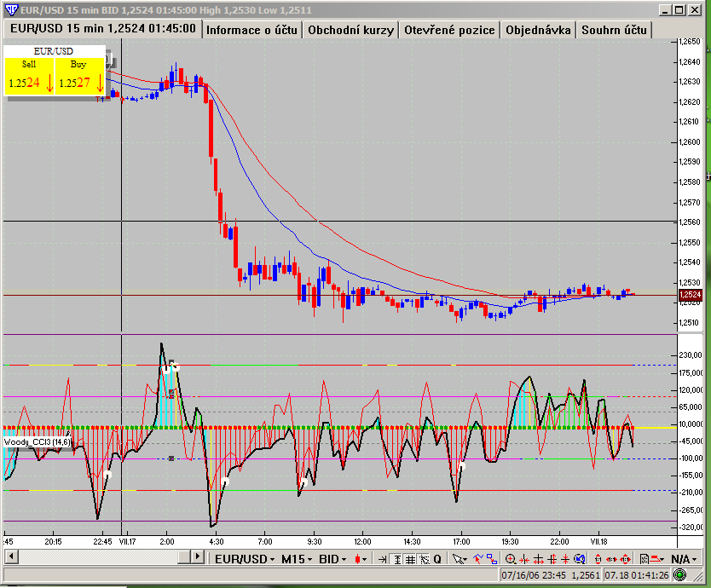711x588 pixels.
Task: Click the magnifier zoom-in icon
Action: click(510, 559)
